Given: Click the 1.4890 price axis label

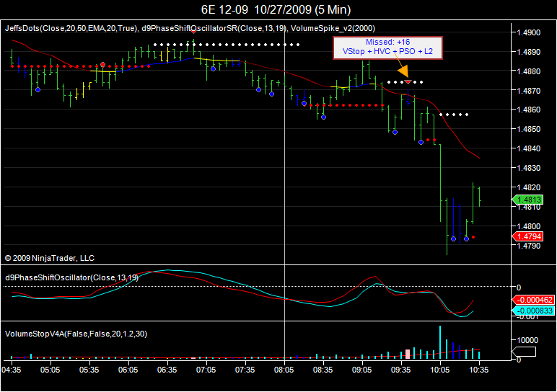Looking at the screenshot, I should [x=528, y=52].
